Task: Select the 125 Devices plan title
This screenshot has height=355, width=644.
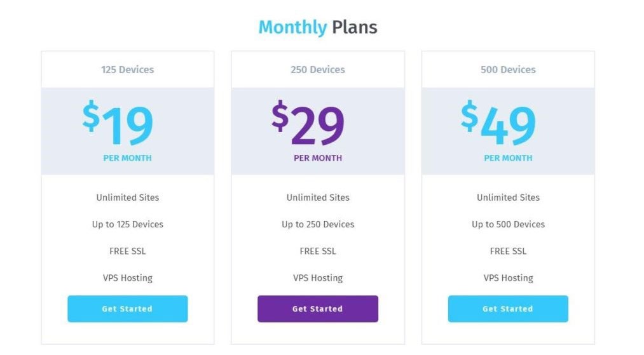Action: click(127, 69)
